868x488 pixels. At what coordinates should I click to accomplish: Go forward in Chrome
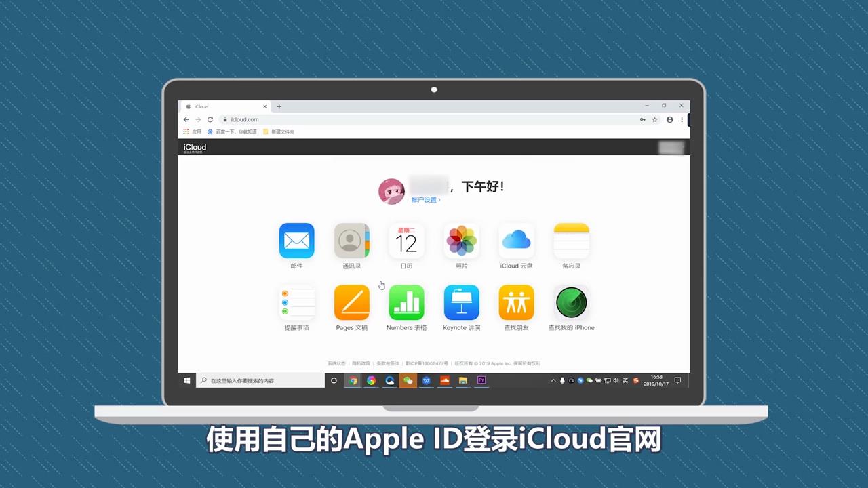pyautogui.click(x=198, y=119)
